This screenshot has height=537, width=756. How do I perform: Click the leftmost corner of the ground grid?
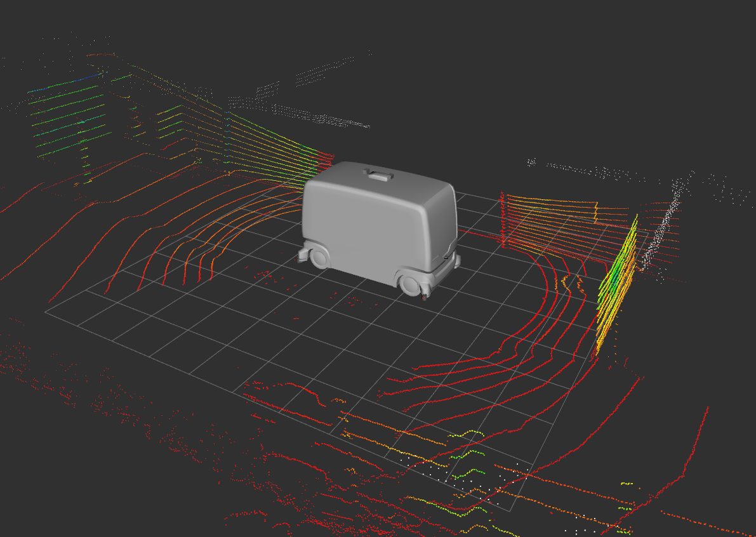46,311
